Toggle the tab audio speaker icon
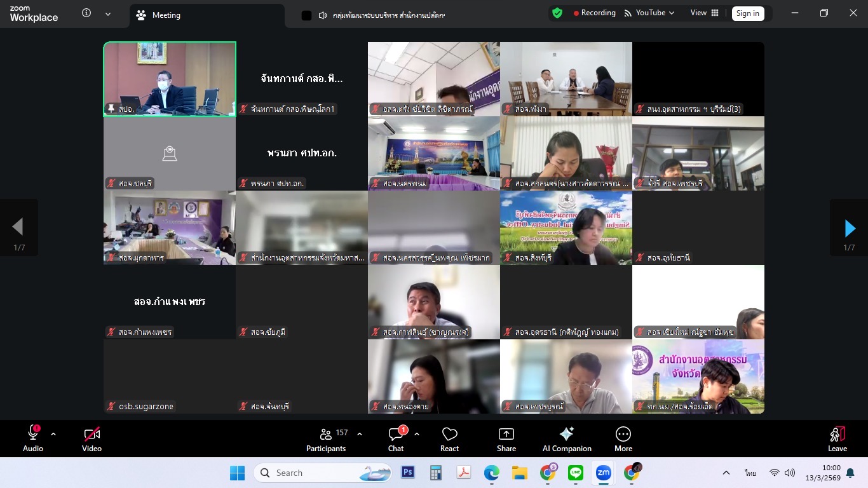Viewport: 868px width, 488px height. coord(323,15)
